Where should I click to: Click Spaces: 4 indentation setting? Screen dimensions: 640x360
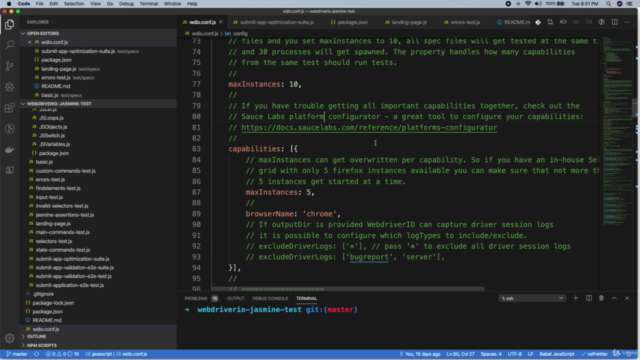491,354
